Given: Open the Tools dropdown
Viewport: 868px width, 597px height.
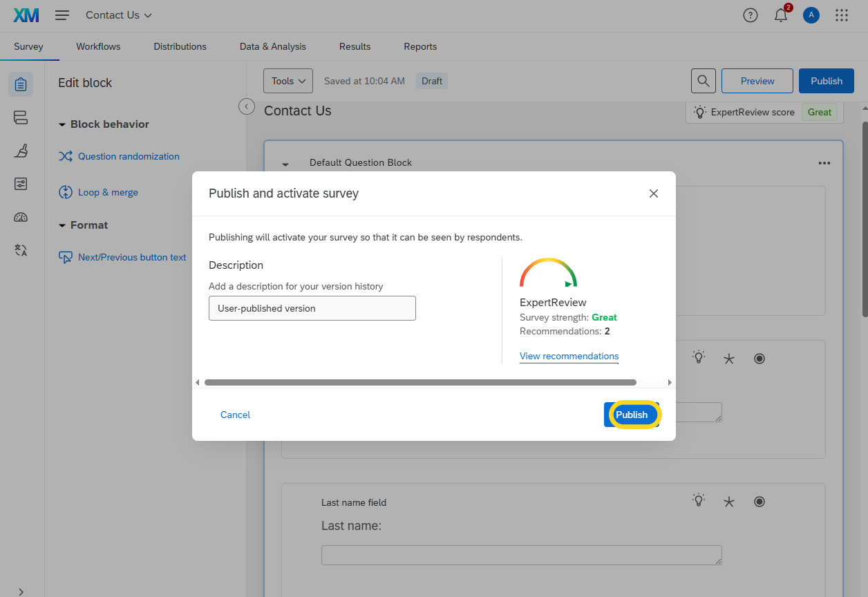Looking at the screenshot, I should coord(287,81).
